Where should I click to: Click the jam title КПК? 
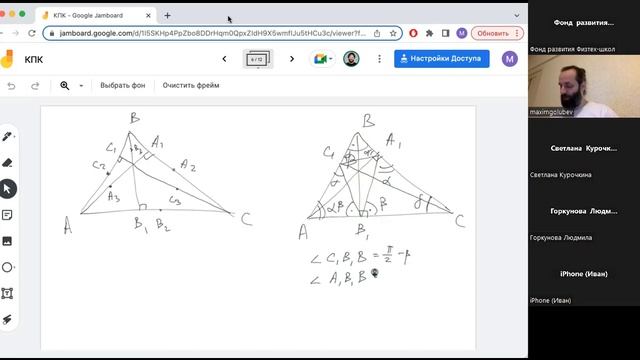pos(33,60)
